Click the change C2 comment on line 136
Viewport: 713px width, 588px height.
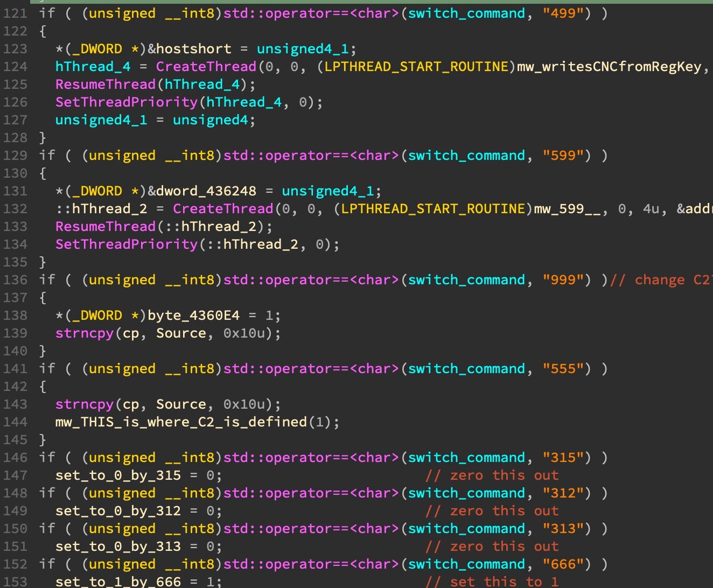click(661, 280)
